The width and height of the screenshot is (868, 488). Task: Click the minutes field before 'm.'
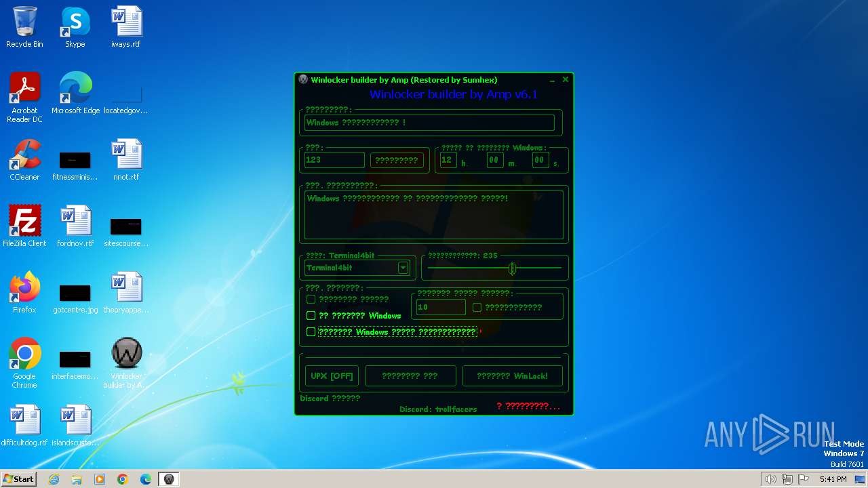point(495,160)
